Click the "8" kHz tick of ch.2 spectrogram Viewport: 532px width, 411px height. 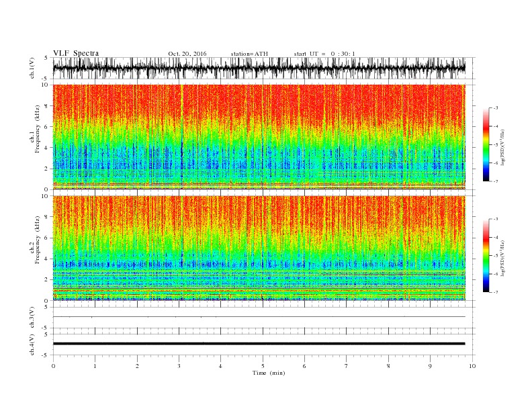(x=46, y=217)
